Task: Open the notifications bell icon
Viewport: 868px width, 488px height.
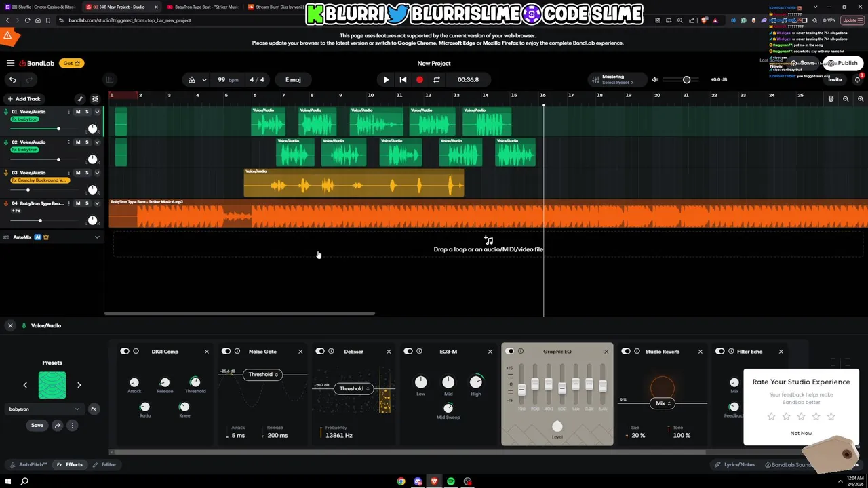Action: click(858, 79)
